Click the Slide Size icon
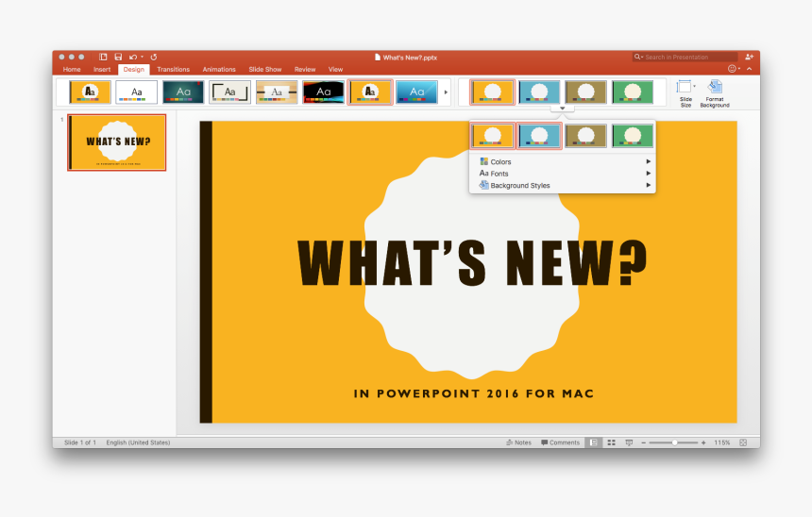Screen dimensions: 812x517 click(x=685, y=87)
